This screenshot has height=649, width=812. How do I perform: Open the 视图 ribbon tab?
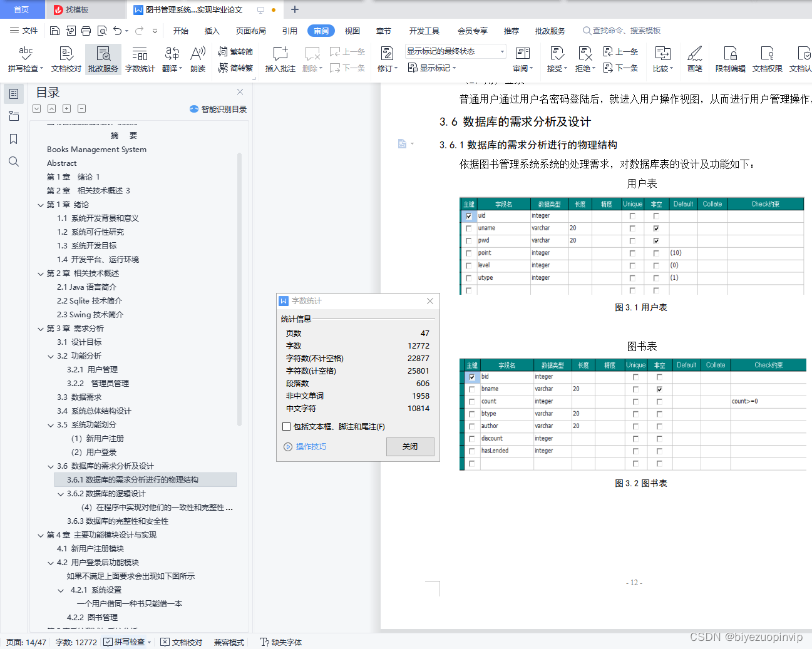352,31
